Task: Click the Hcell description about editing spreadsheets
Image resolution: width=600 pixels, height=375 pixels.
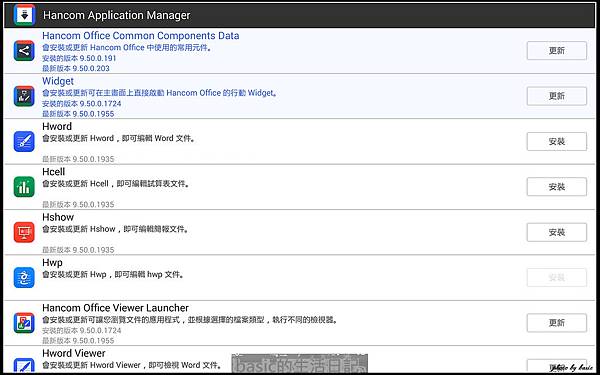Action: (116, 184)
